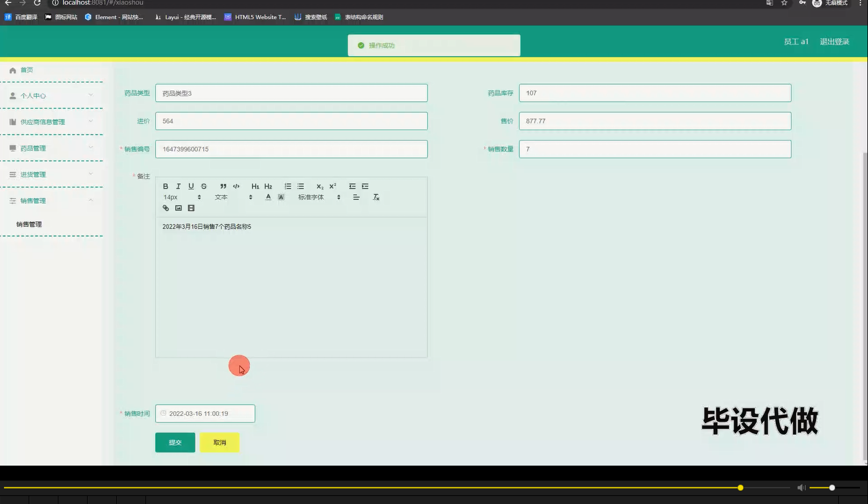Reload the browser page
Image resolution: width=868 pixels, height=504 pixels.
(x=37, y=3)
